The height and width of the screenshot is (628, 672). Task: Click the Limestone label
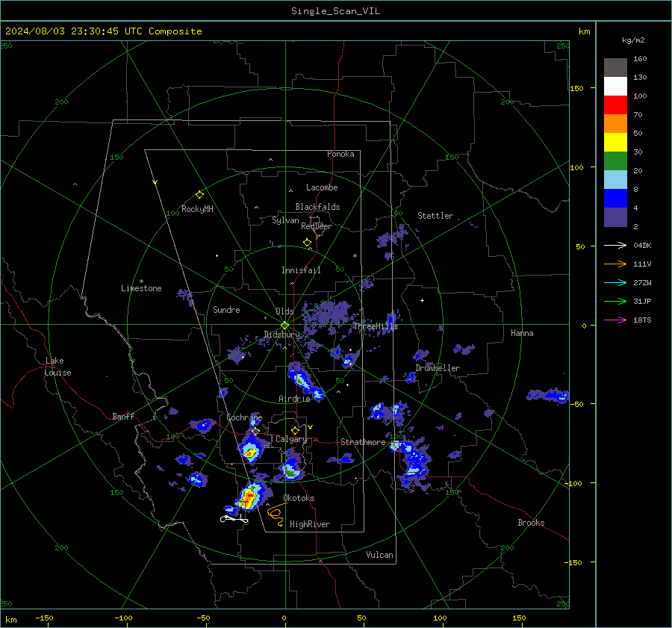tap(141, 288)
